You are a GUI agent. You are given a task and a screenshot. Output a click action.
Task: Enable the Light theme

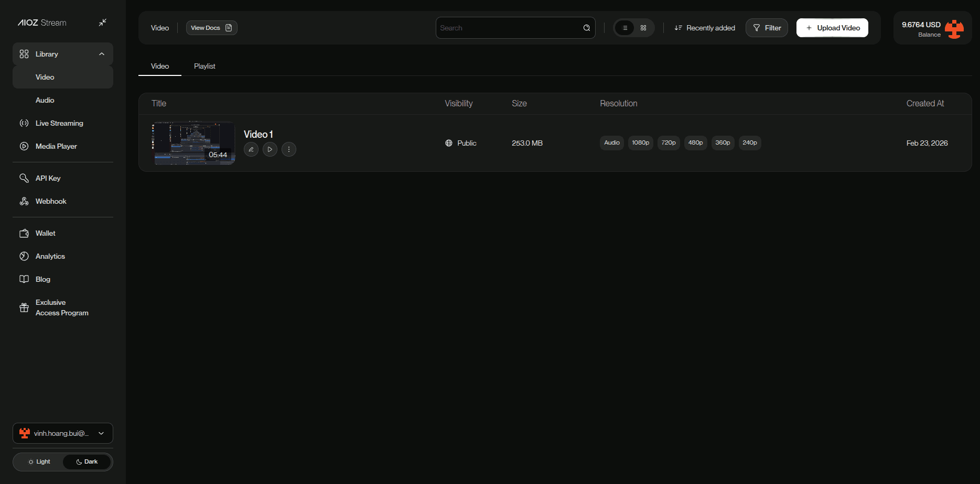point(39,461)
